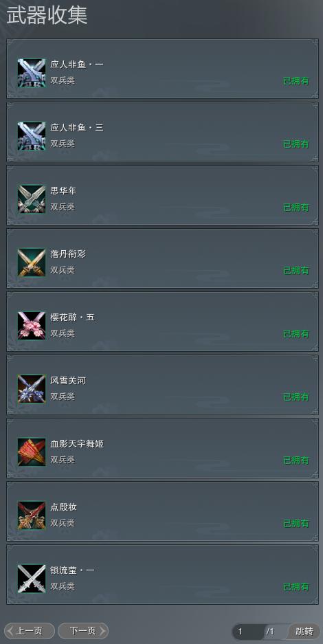The image size is (323, 644).
Task: Go to next page with 下一页
Action: (x=83, y=631)
